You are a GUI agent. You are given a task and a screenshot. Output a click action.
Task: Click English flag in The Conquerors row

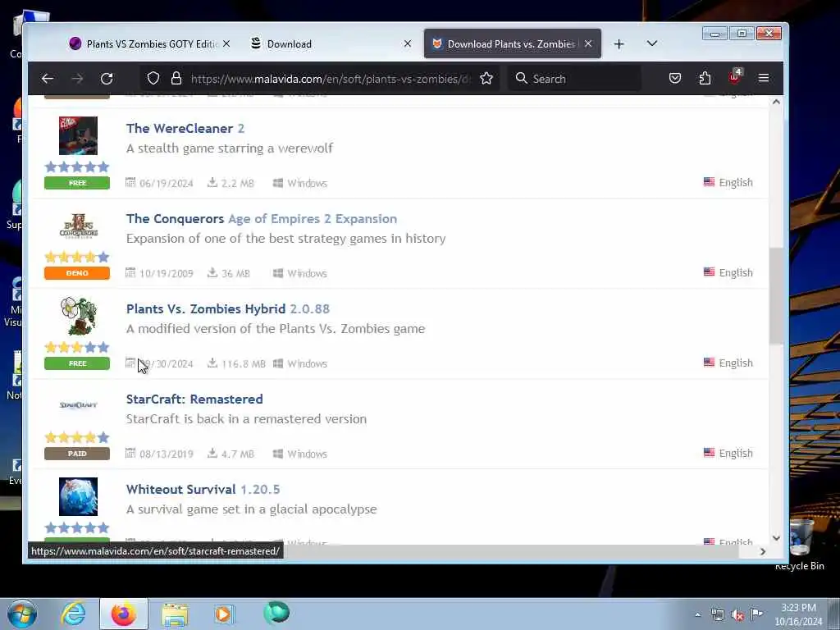coord(709,272)
